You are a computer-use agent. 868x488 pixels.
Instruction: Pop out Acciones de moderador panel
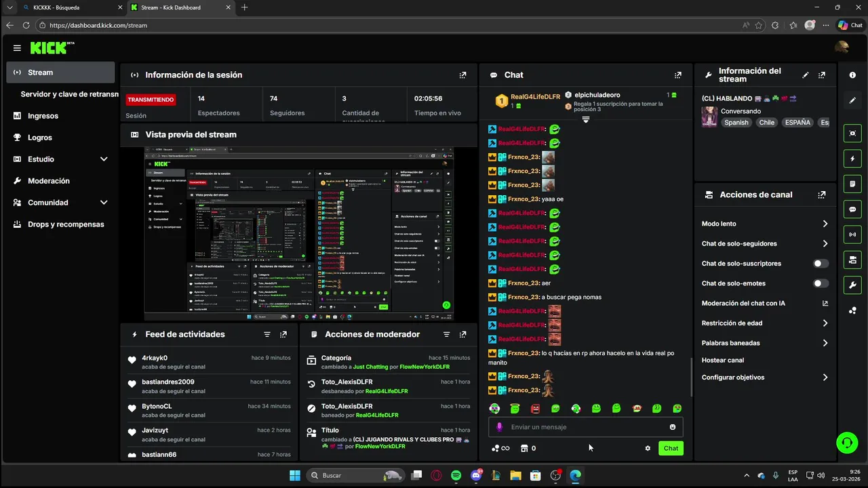tap(462, 334)
